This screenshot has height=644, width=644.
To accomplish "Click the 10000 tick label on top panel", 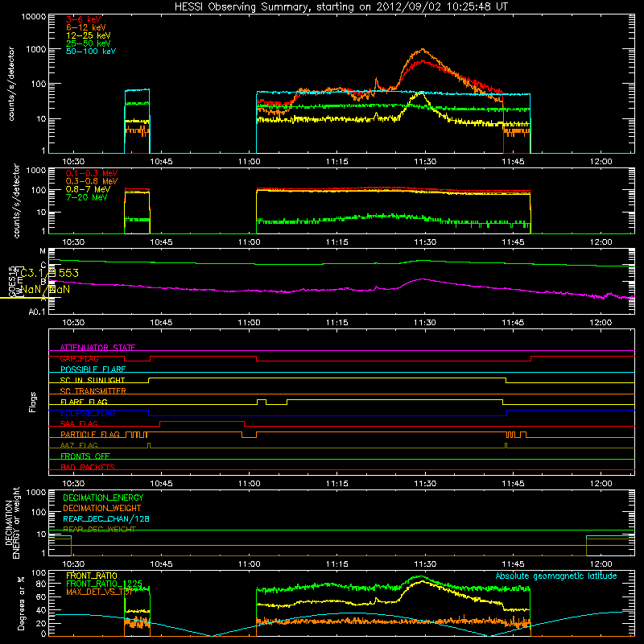I will pos(34,17).
